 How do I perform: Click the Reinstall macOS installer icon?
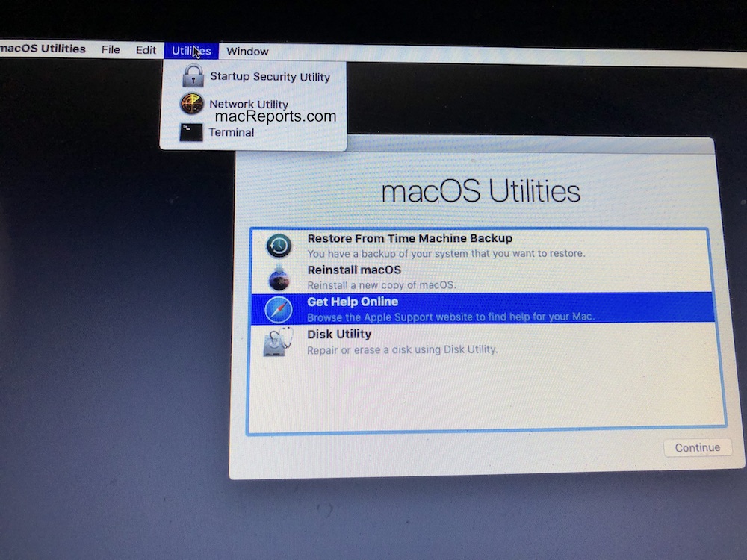click(279, 278)
